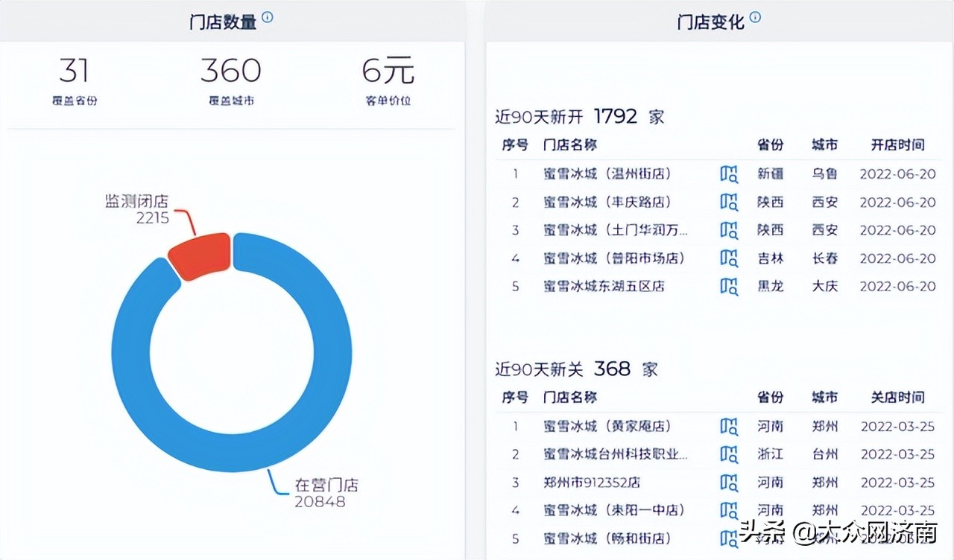Click 浙江 province in 台州科技职业 row
Screen dimensions: 954x560
[x=771, y=454]
